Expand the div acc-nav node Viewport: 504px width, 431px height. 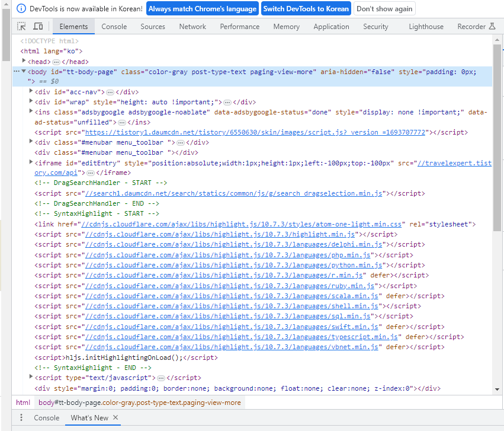click(31, 91)
